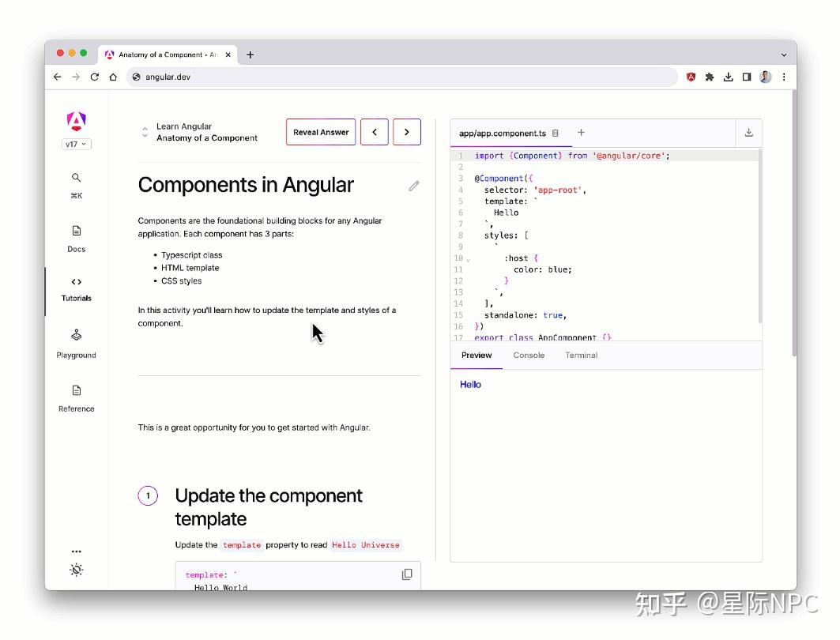Screen dimensions: 840x640
Task: Collapse the code fold at line 10
Action: [468, 258]
